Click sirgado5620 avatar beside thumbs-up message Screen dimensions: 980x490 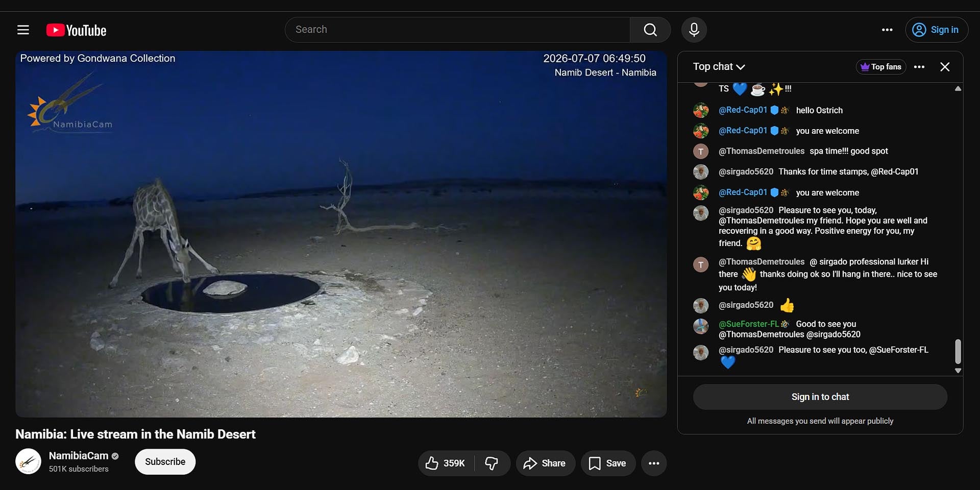(701, 306)
